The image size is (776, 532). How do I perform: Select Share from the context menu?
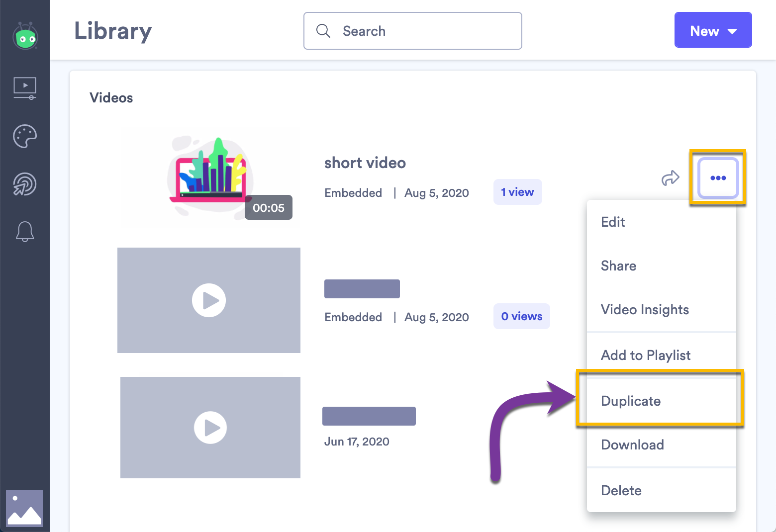click(661, 266)
